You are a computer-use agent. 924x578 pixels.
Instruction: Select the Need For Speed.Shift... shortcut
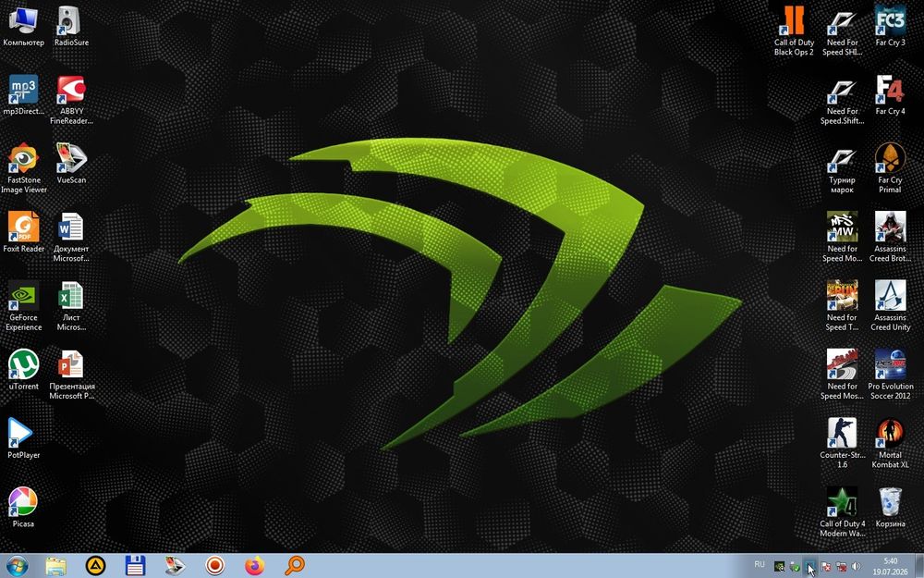[x=842, y=100]
